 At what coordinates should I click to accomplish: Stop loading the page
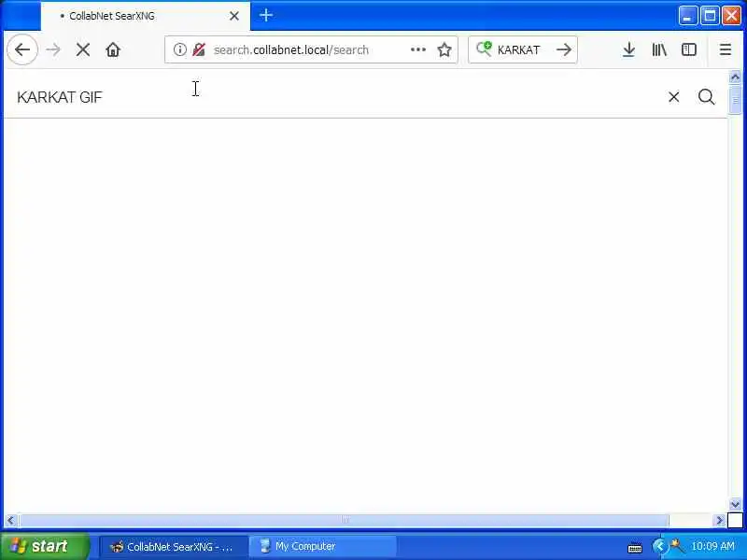click(x=83, y=49)
